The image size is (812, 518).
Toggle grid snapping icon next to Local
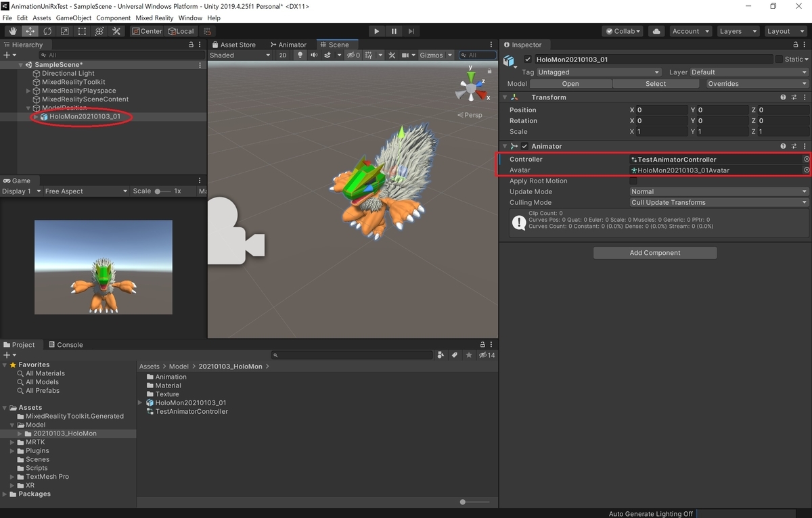[207, 31]
